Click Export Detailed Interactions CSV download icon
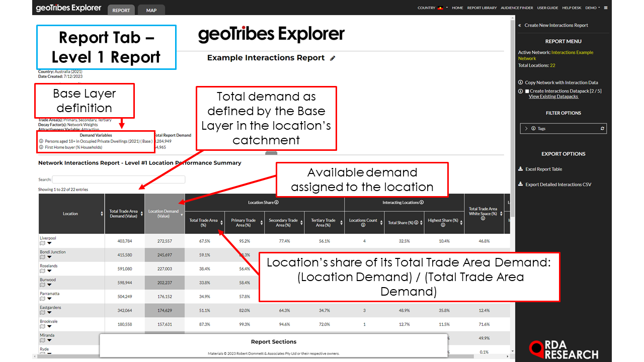The image size is (644, 362). (x=521, y=185)
